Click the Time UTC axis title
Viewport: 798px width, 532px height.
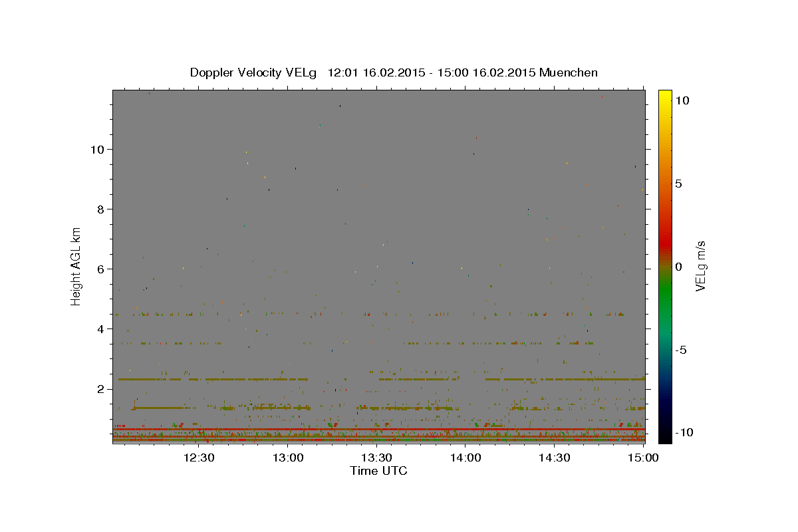tap(378, 471)
